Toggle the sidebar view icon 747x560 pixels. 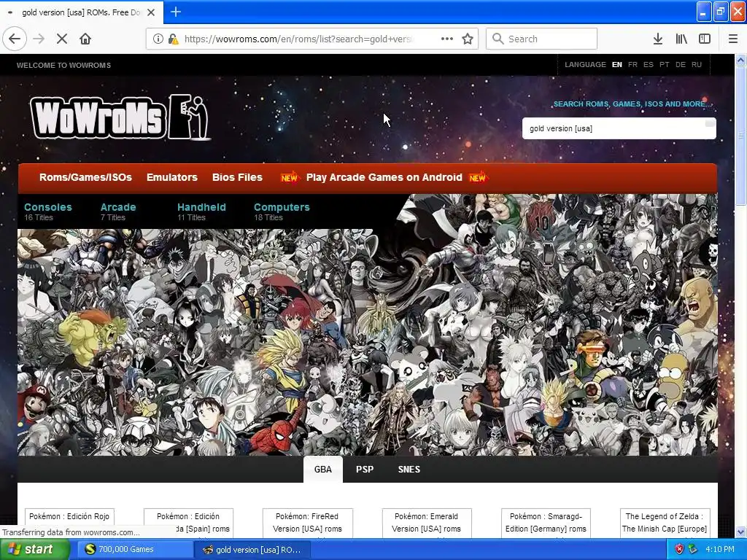coord(705,39)
